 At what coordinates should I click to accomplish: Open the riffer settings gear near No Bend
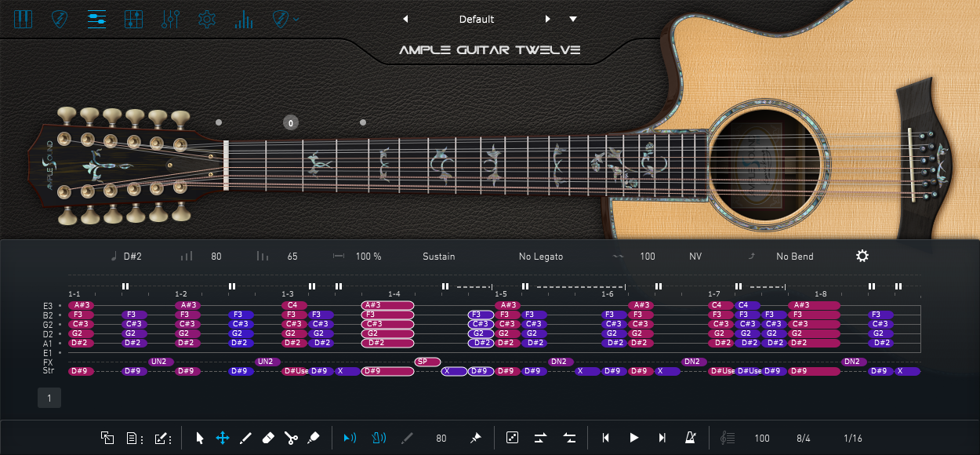(x=862, y=257)
